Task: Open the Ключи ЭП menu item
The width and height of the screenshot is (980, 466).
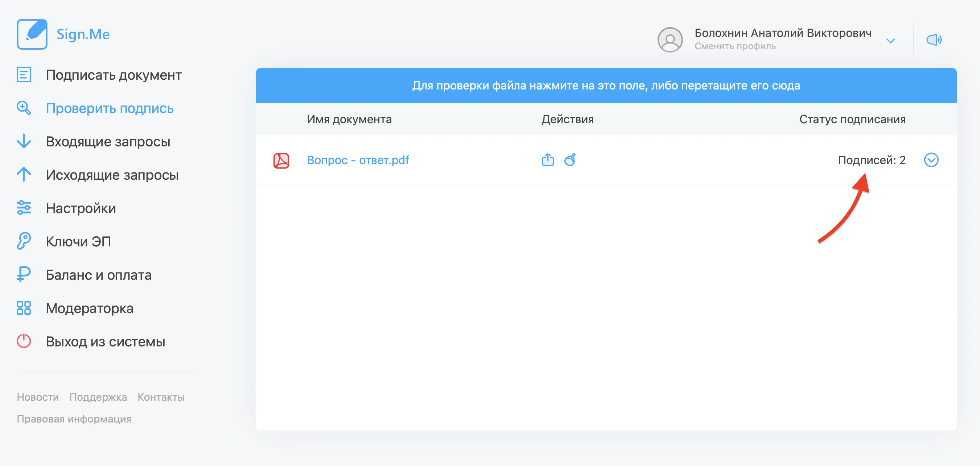Action: [x=78, y=241]
